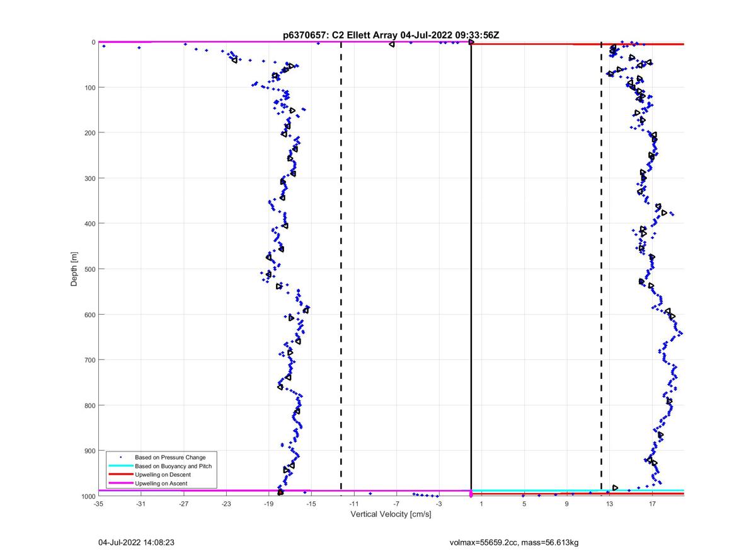Click the timestamp '04-Jul-2022 14:08:23'
The image size is (756, 558).
click(x=136, y=542)
